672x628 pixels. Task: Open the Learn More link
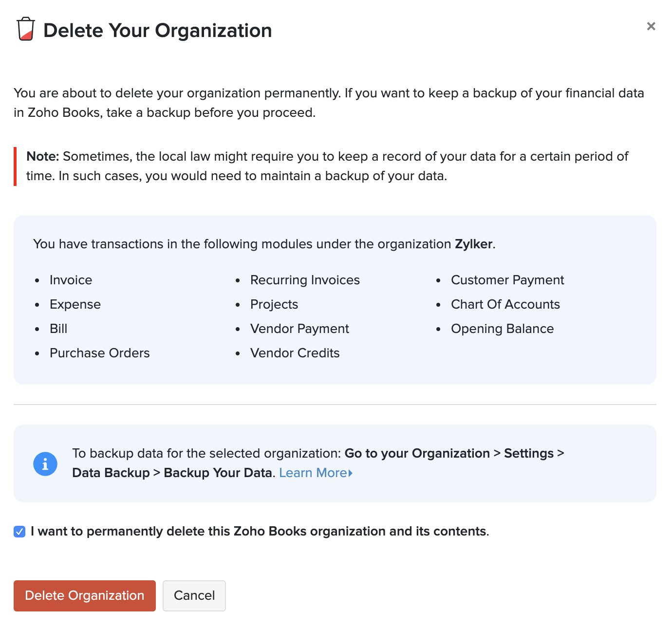pos(315,473)
